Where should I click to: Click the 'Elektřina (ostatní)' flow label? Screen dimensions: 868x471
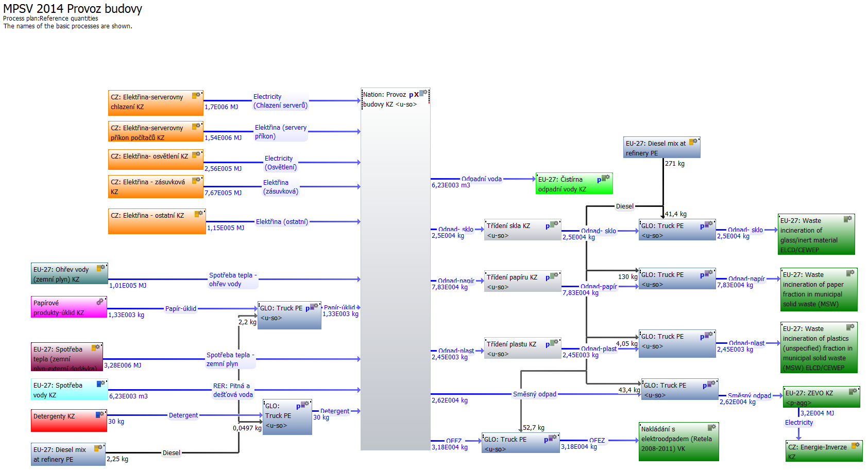282,222
